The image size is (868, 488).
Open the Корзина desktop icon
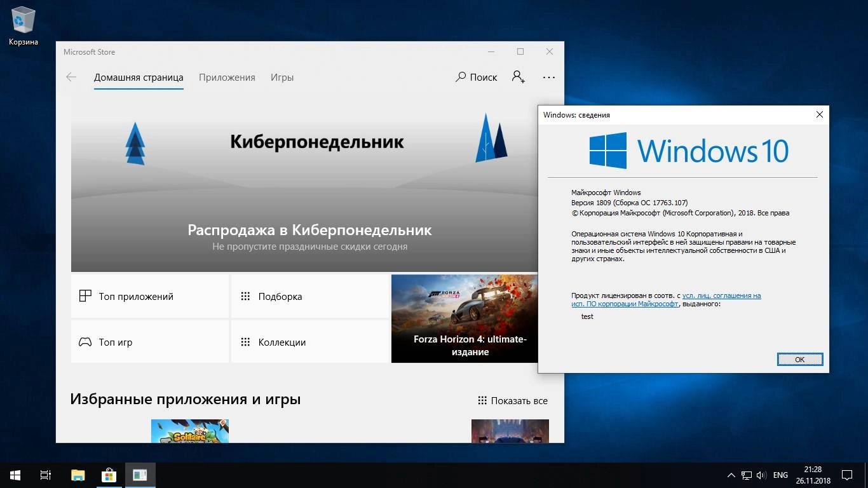24,26
